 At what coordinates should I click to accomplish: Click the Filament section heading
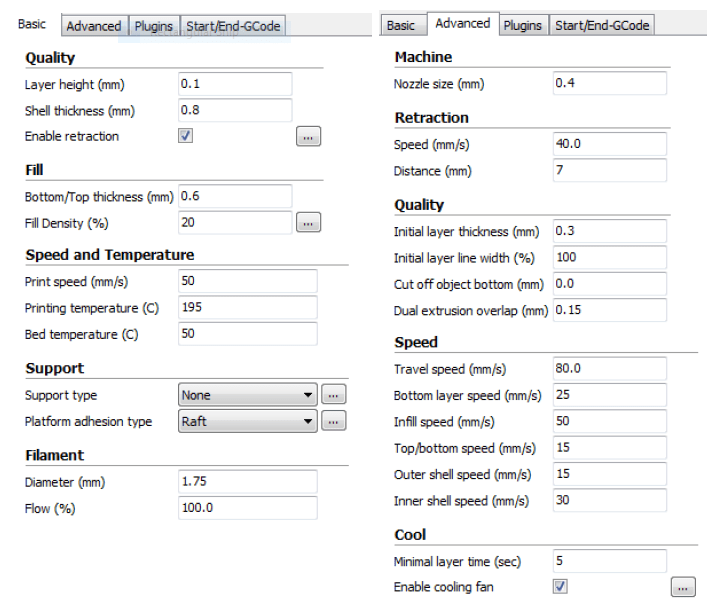pos(55,455)
